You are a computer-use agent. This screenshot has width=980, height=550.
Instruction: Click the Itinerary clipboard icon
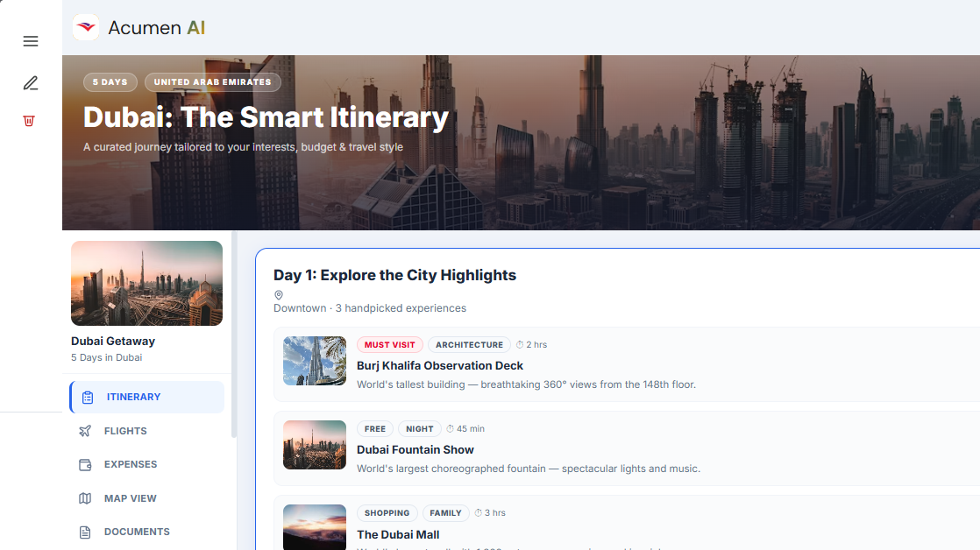(88, 397)
